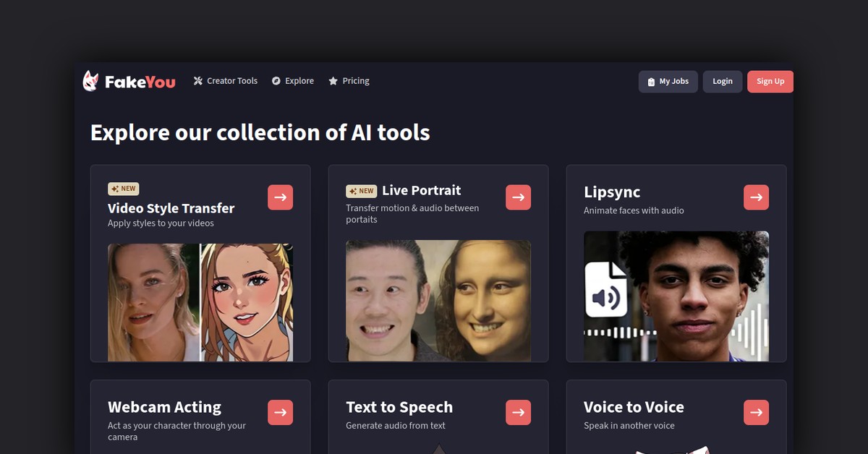
Task: Click the Video Style Transfer title
Action: [x=171, y=208]
